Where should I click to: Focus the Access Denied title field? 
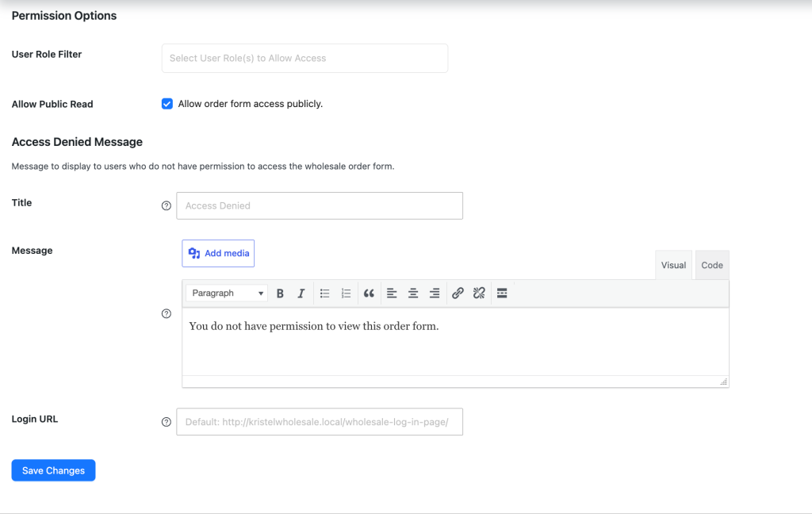click(320, 205)
